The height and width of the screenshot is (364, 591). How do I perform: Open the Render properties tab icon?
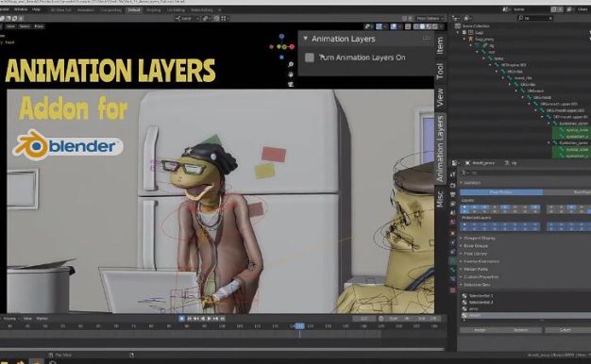click(452, 185)
